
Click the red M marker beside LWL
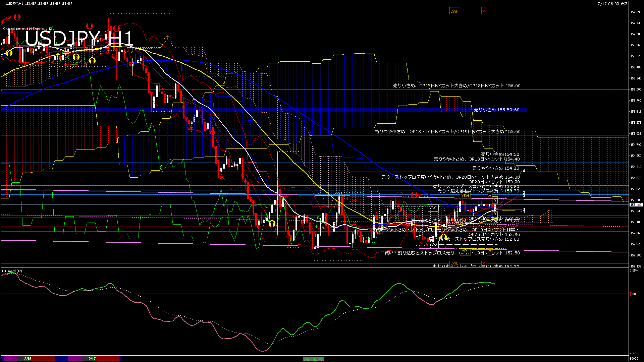[484, 263]
